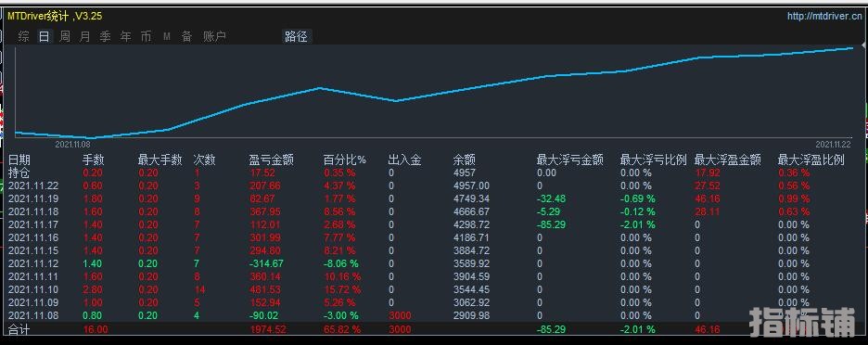
Task: Click the -90.02 loss value
Action: [x=263, y=315]
